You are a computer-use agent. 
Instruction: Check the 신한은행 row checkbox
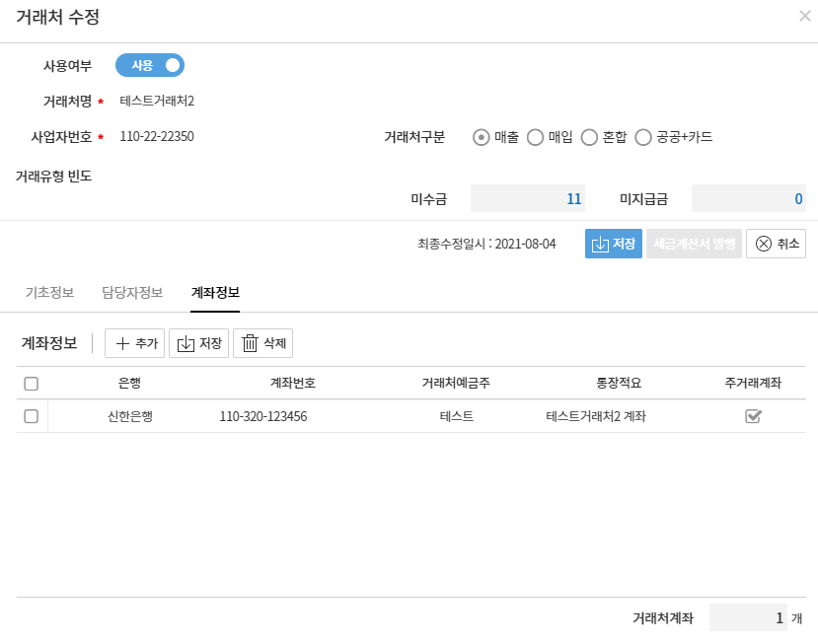click(x=31, y=417)
